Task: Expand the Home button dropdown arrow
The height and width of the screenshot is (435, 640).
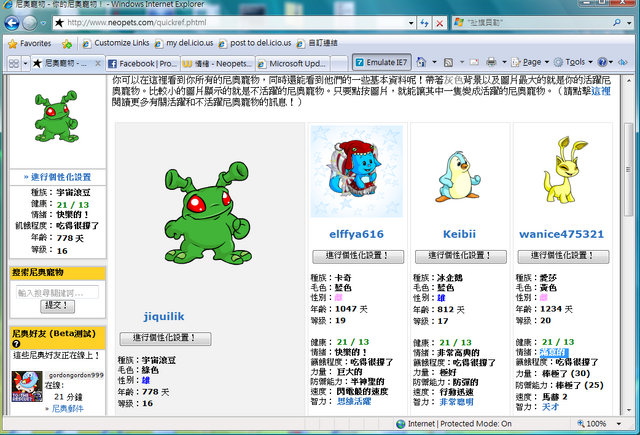Action: coord(434,62)
